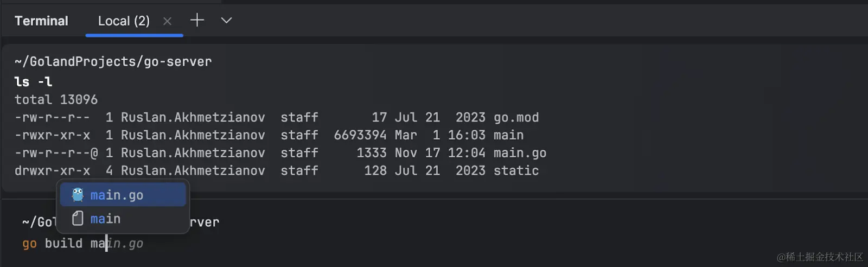
Task: Click the main.go filename in listing
Action: click(520, 153)
